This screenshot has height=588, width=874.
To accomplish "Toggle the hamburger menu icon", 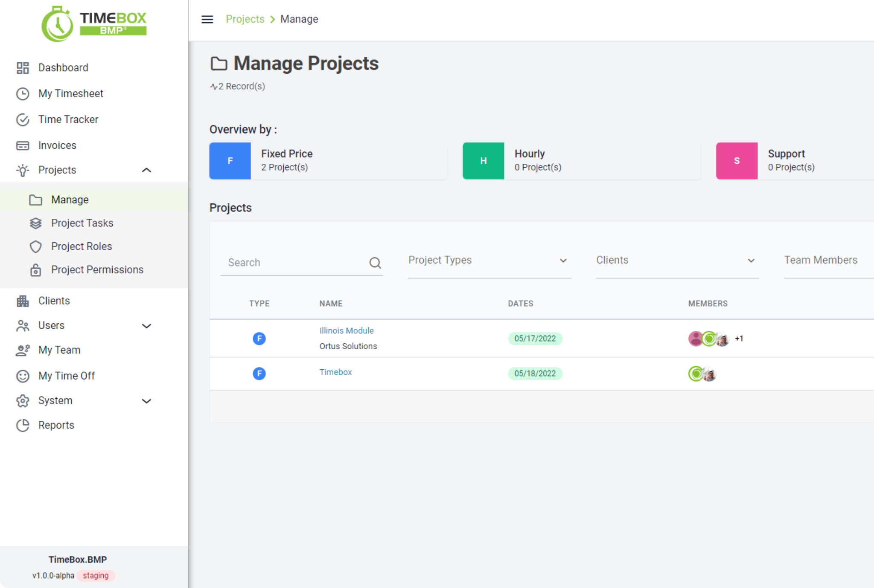I will [x=207, y=19].
